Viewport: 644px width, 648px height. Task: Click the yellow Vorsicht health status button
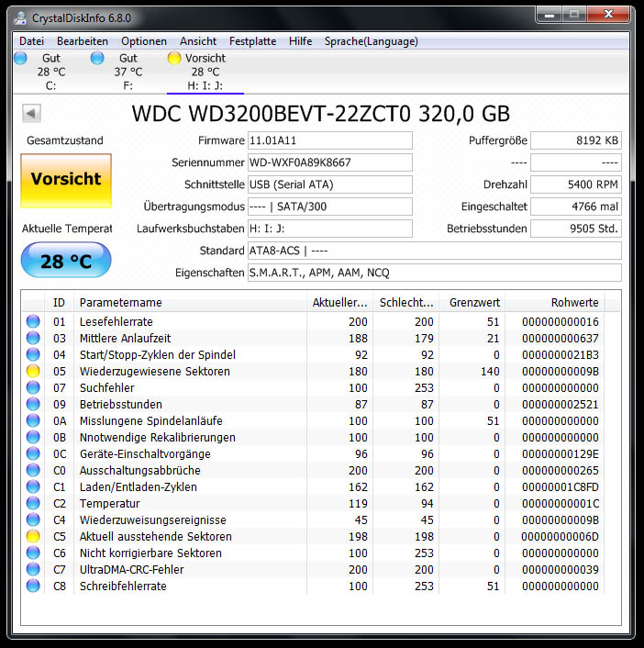point(66,181)
